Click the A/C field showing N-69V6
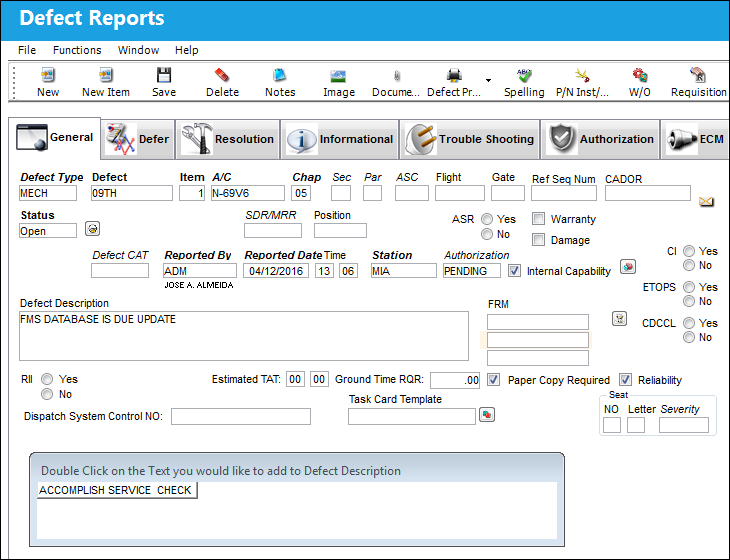The height and width of the screenshot is (560, 730). point(248,193)
